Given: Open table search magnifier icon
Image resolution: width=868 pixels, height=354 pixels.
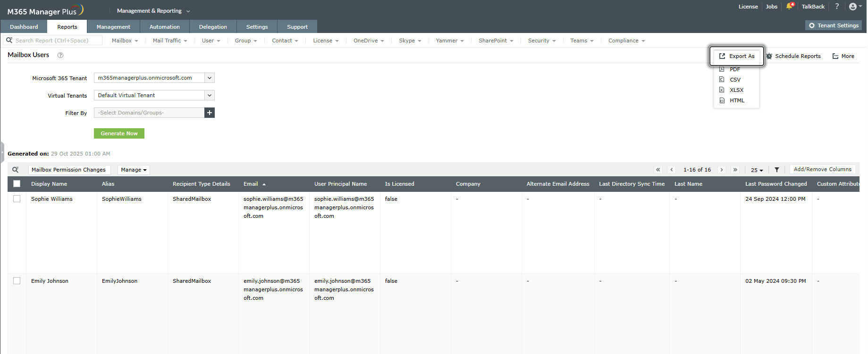Looking at the screenshot, I should 16,170.
